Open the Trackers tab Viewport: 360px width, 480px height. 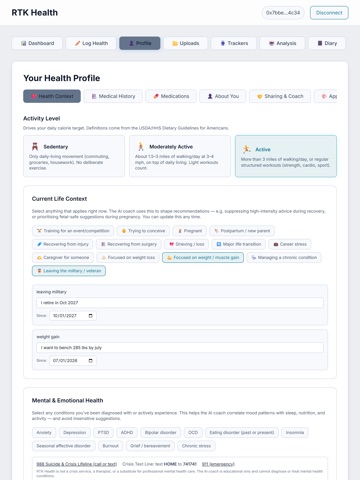234,43
